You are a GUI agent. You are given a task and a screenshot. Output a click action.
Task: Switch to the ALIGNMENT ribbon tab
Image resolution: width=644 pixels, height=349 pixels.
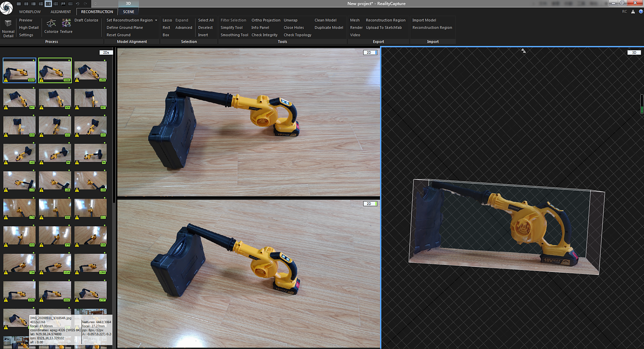[61, 11]
